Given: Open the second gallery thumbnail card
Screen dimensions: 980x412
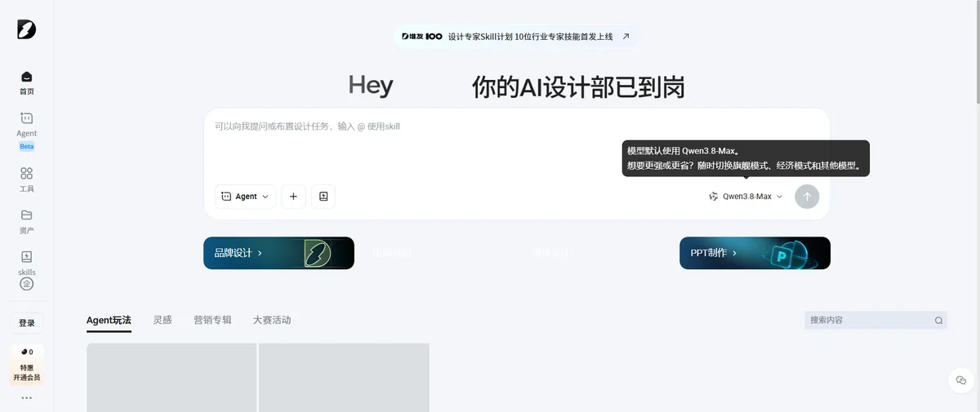Looking at the screenshot, I should coord(344,378).
